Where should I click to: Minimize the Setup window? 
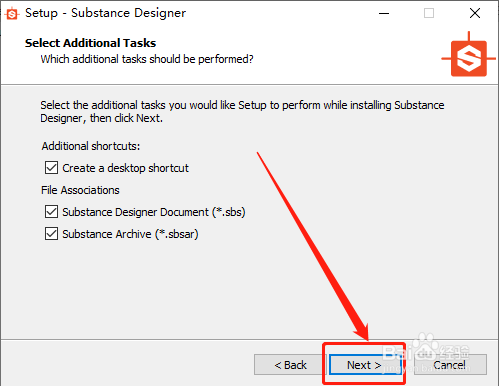(384, 13)
